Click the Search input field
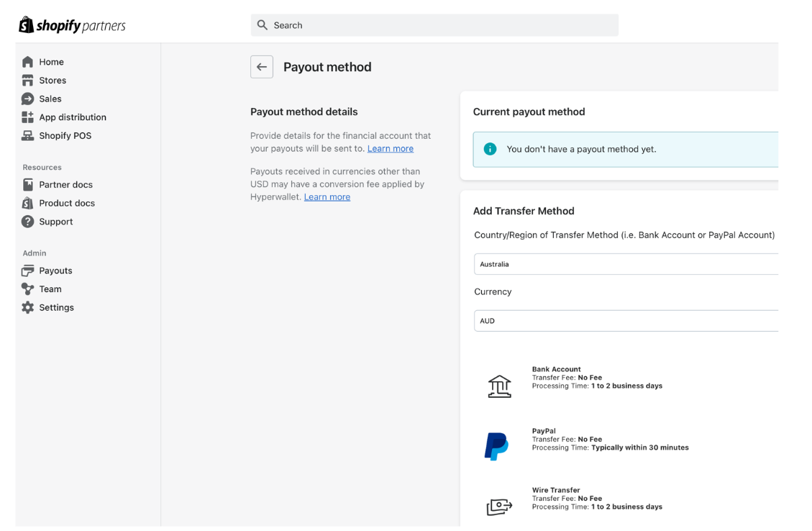The image size is (812, 531). pos(434,25)
